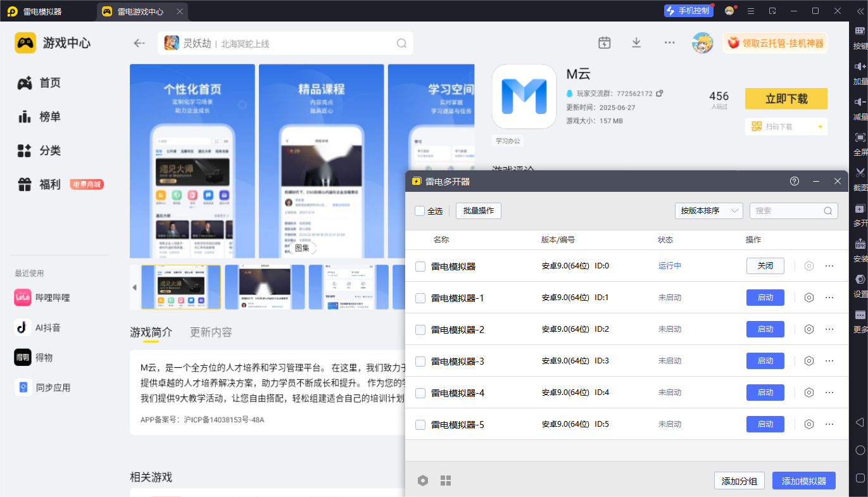Switch to the 更新内容 tab

(x=211, y=332)
